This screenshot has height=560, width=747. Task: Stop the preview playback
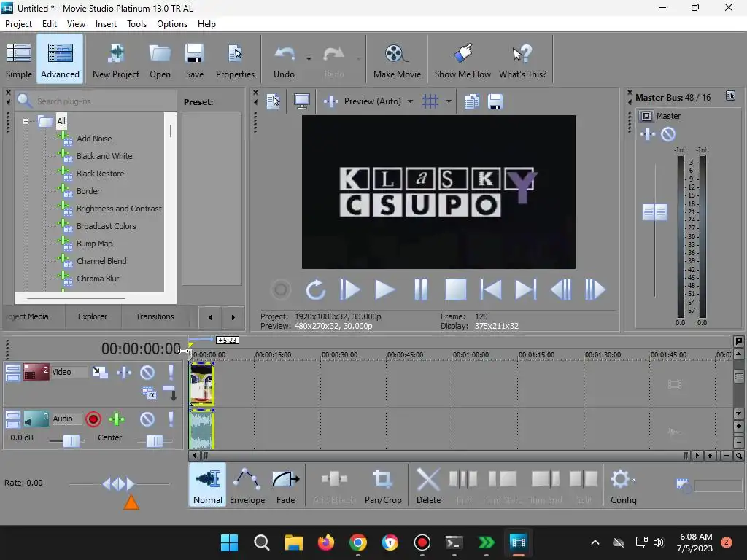pos(455,289)
